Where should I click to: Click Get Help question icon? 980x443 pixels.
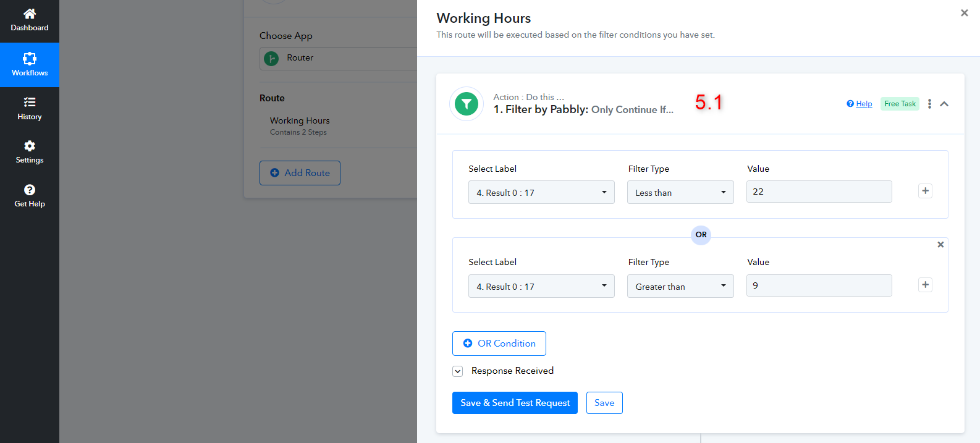(x=30, y=190)
